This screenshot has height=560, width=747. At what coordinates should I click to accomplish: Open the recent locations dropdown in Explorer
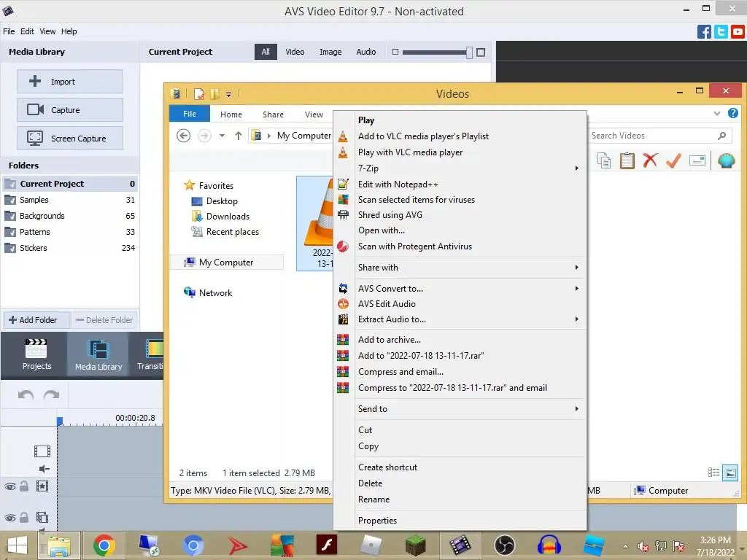pos(222,136)
